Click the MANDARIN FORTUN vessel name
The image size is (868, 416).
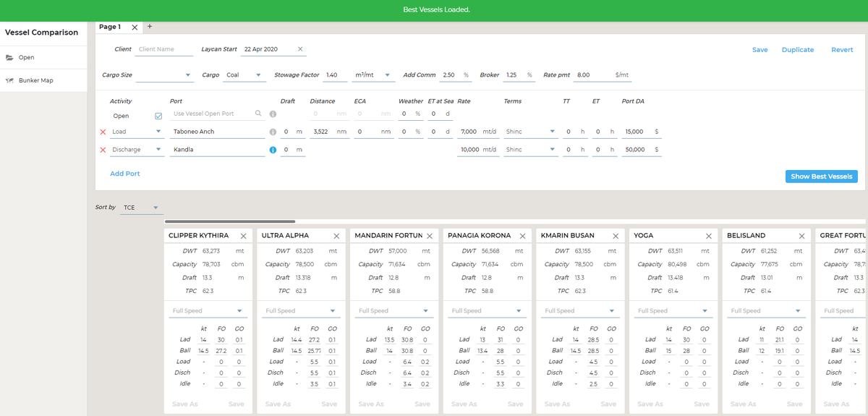click(x=388, y=236)
